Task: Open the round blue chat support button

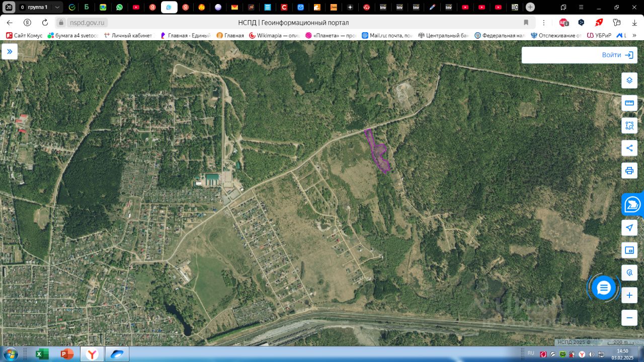Action: coord(604,288)
